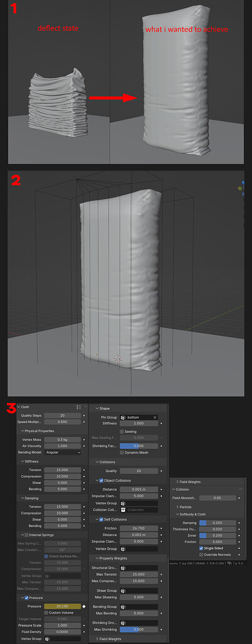This screenshot has height=644, width=252.
Task: Click the keyframe diamond next to Pressure
Action: coord(84,606)
